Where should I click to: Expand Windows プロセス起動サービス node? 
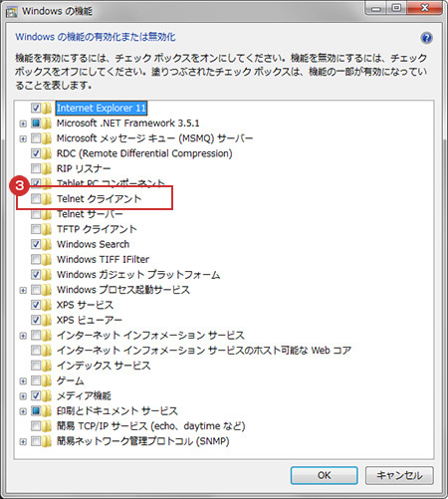coord(23,290)
